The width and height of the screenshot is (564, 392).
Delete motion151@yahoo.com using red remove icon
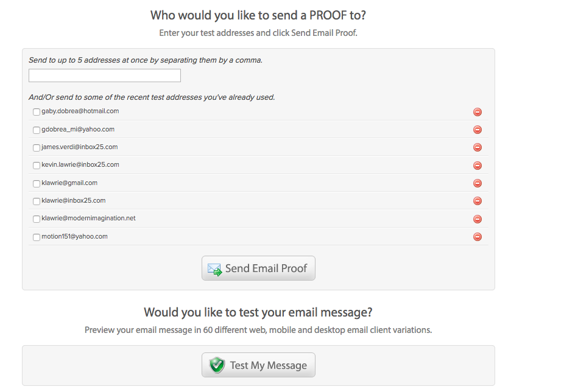(478, 237)
